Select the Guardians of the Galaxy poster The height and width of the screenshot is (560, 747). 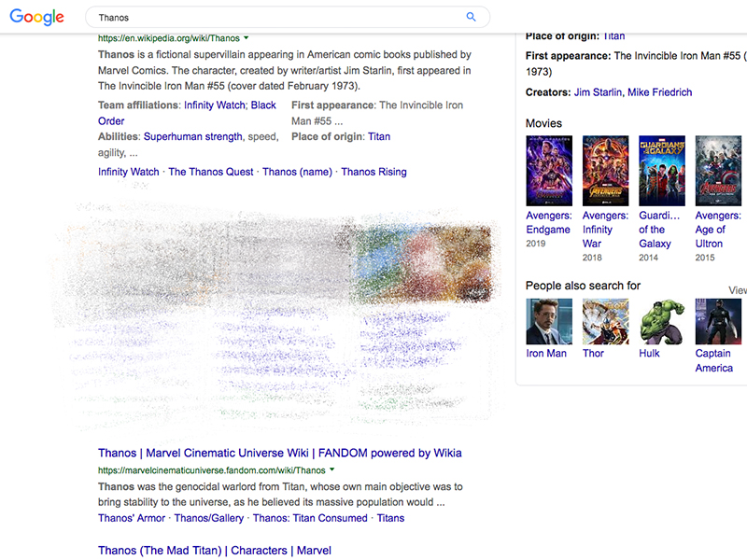click(661, 171)
